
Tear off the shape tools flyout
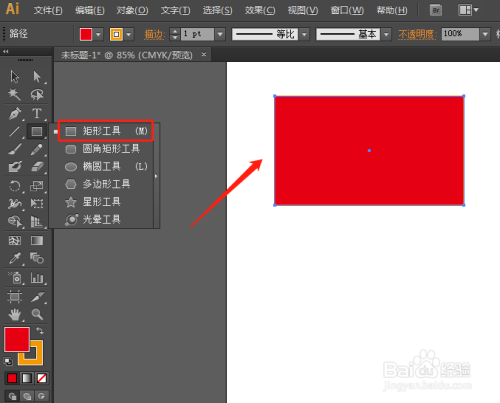point(156,176)
